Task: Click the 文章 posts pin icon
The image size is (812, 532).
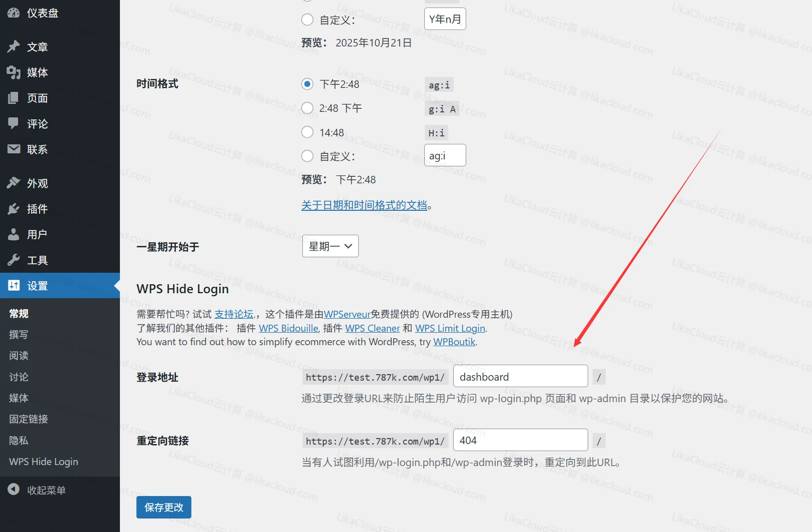Action: (13, 46)
